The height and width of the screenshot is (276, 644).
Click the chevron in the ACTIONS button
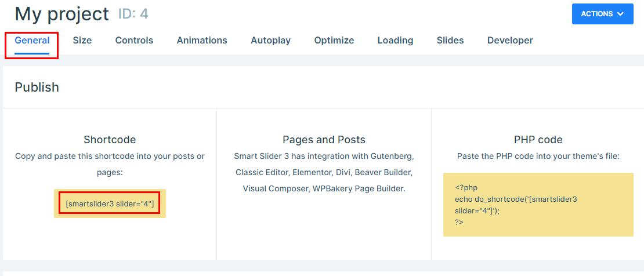pos(620,14)
